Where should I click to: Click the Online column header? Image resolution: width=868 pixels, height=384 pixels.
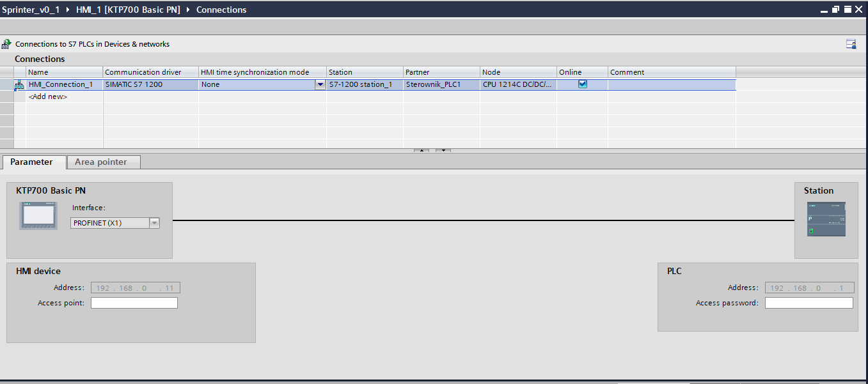coord(583,72)
